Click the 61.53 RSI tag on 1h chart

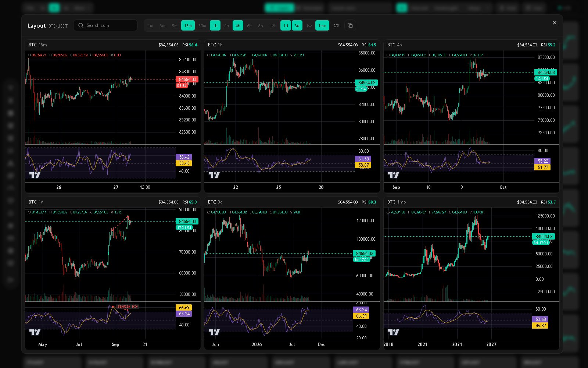coord(363,159)
